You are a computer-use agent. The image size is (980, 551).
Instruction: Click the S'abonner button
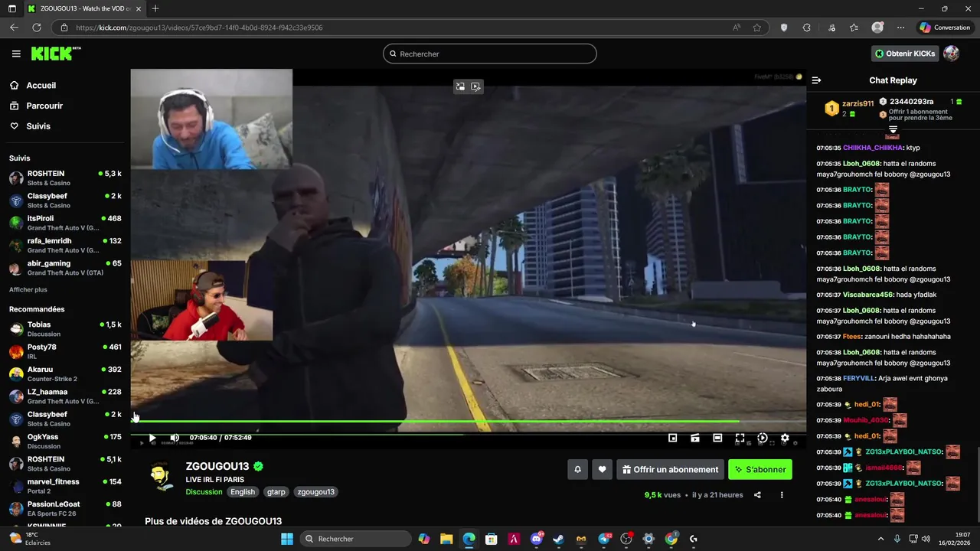[760, 470]
